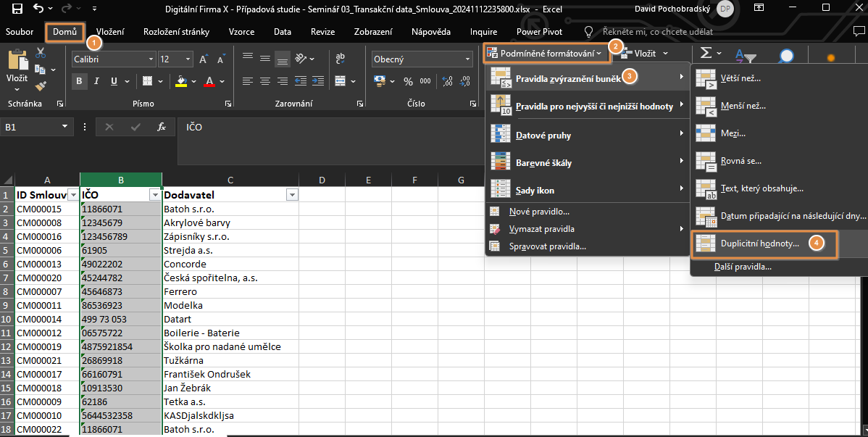The height and width of the screenshot is (437, 868).
Task: Switch to the Vzorce ribbon tab
Action: [x=241, y=31]
